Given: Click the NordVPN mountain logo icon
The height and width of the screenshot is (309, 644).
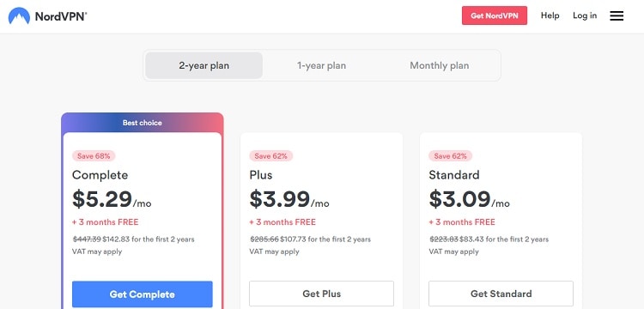Looking at the screenshot, I should click(x=19, y=16).
